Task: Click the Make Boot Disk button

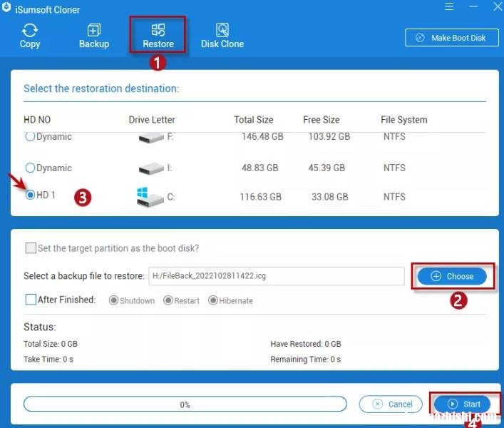Action: pyautogui.click(x=452, y=38)
